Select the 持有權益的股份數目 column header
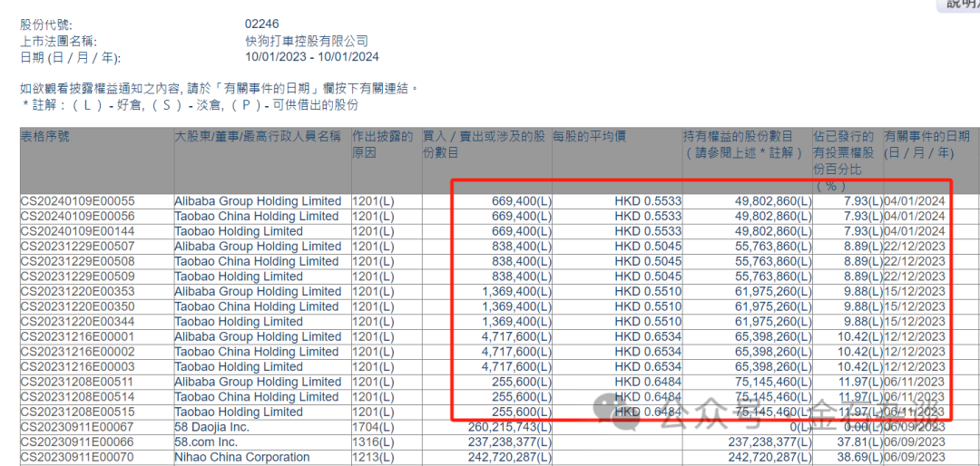Screen dimensions: 980x466 pyautogui.click(x=742, y=144)
